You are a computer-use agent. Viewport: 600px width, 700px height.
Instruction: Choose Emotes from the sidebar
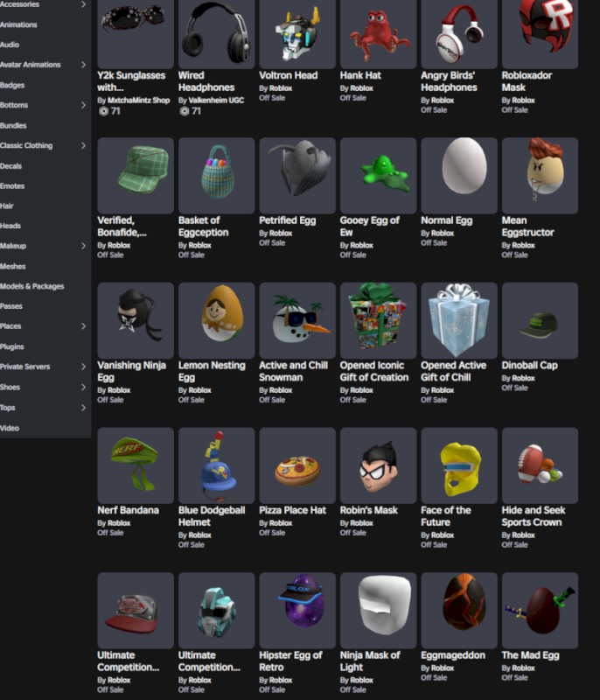tap(12, 185)
